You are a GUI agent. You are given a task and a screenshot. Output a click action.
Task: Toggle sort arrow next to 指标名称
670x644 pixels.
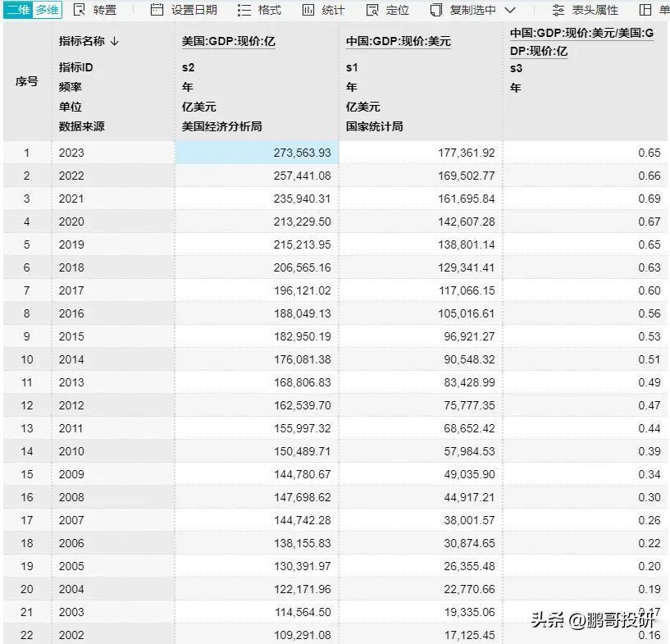pos(114,41)
